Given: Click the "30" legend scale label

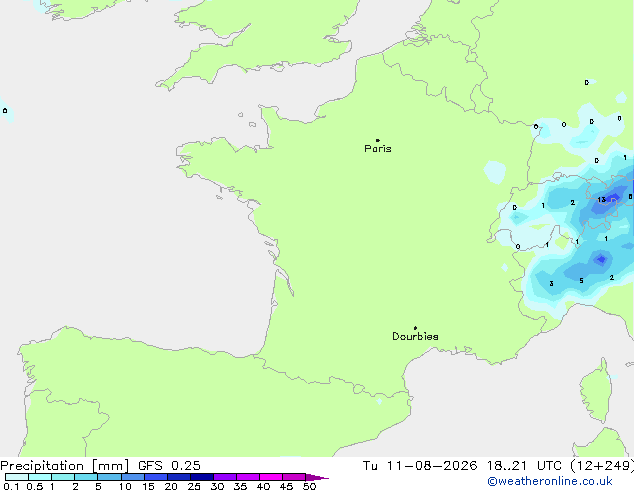Looking at the screenshot, I should pyautogui.click(x=217, y=486).
